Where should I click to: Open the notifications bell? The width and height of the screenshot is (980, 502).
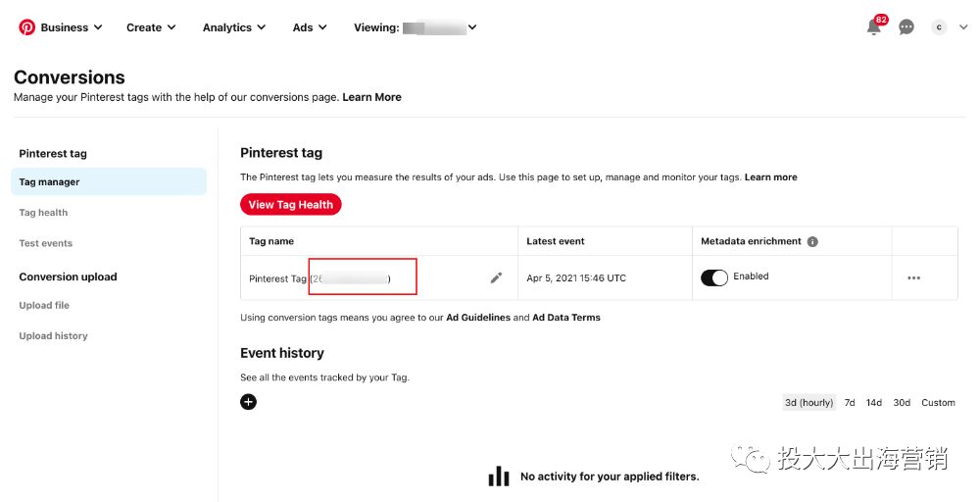click(873, 27)
